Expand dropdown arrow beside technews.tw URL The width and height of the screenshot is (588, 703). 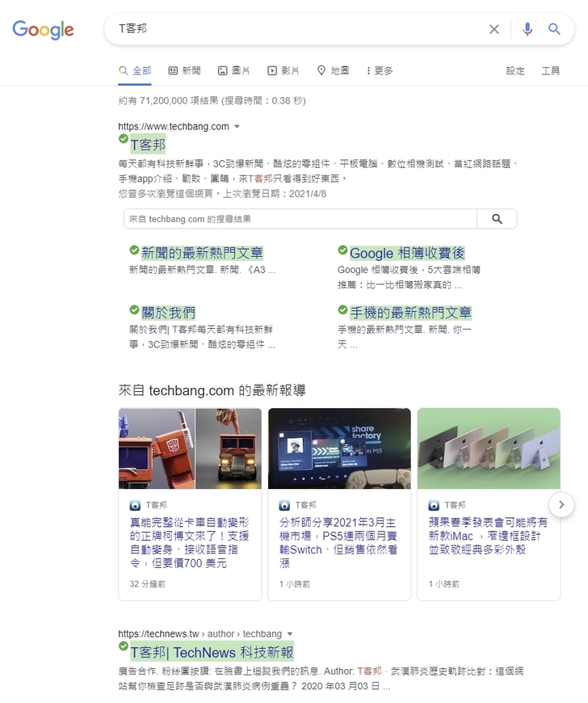290,634
